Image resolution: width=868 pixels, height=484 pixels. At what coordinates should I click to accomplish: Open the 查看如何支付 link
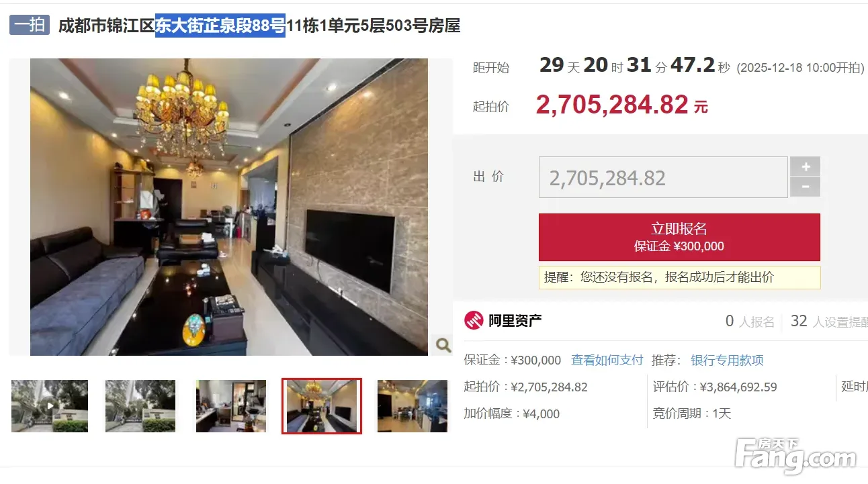(x=607, y=360)
